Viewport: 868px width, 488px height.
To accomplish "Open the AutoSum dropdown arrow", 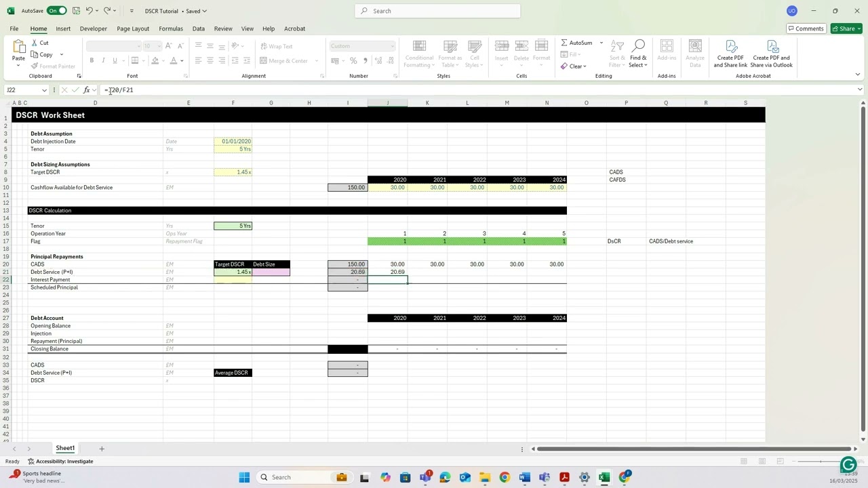I will coord(601,43).
